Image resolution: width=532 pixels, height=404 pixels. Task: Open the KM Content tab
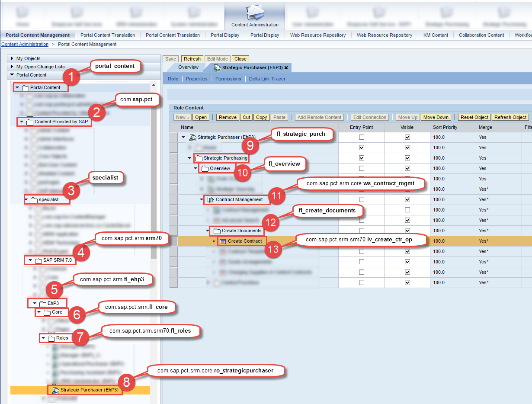click(x=436, y=35)
